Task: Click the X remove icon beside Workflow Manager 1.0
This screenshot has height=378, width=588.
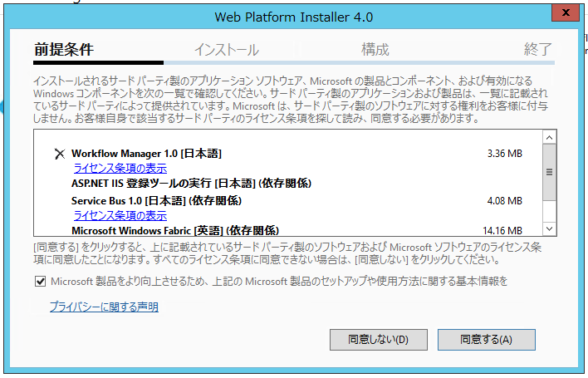Action: click(x=60, y=154)
